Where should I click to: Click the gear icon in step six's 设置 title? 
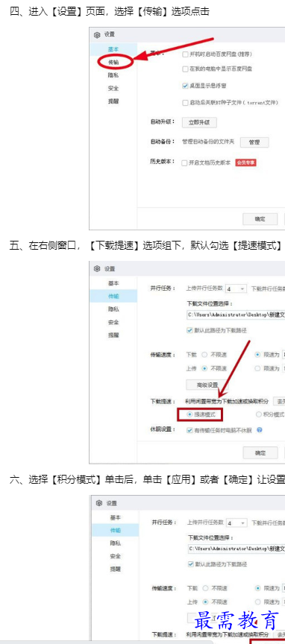point(98,503)
